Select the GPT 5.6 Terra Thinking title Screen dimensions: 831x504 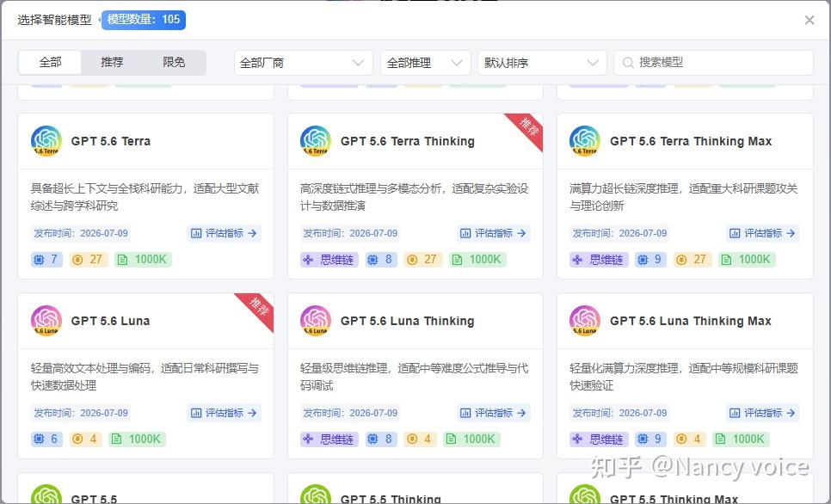tap(408, 142)
